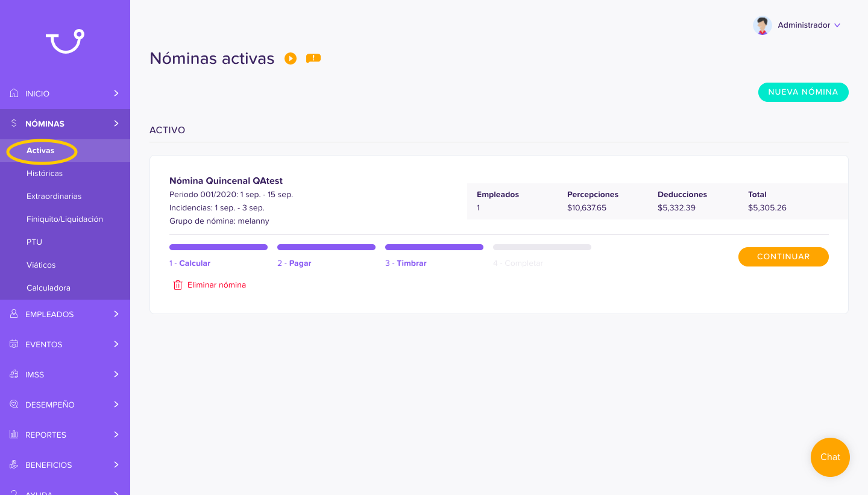Click the Percepciones value $10,637.65
868x495 pixels.
[587, 208]
